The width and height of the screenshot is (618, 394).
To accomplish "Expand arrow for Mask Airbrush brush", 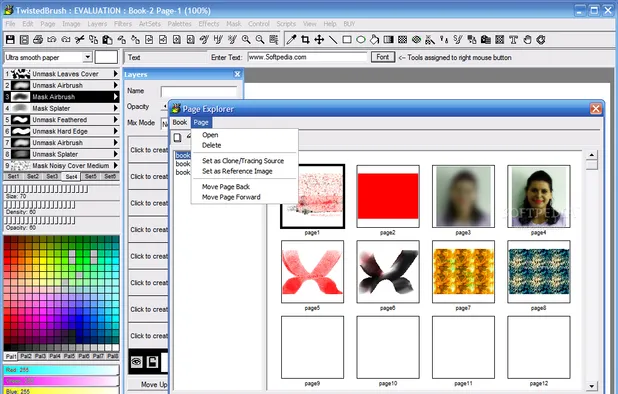I will pyautogui.click(x=115, y=97).
